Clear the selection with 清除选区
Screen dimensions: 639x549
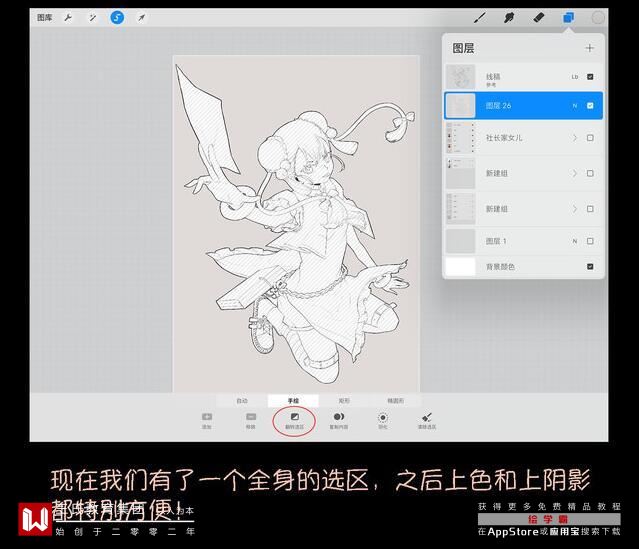[427, 421]
